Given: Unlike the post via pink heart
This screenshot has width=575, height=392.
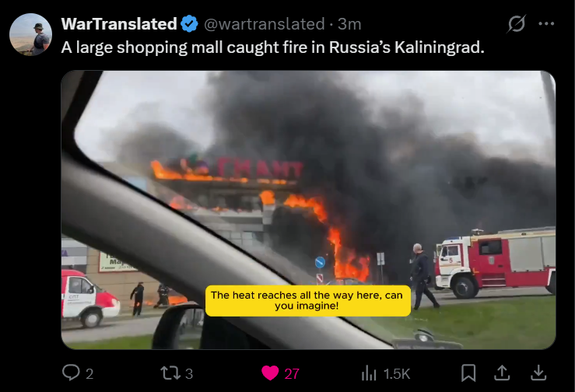Looking at the screenshot, I should pos(270,373).
